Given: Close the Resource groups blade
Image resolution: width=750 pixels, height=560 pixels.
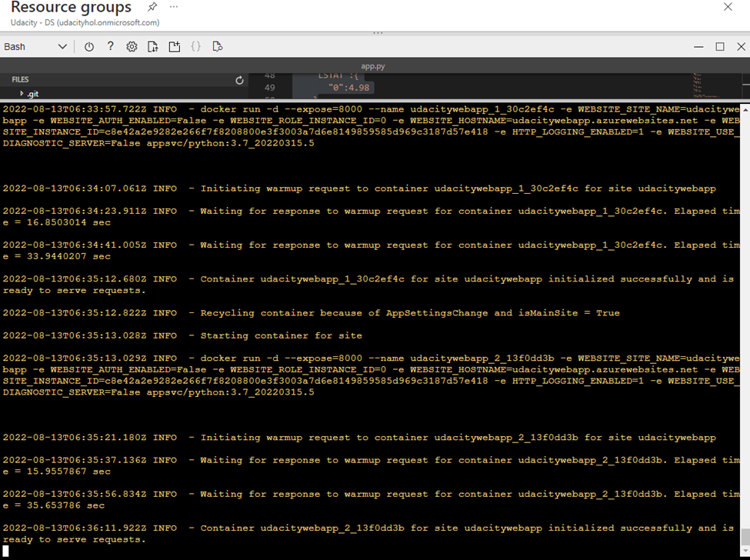Looking at the screenshot, I should coord(728,7).
